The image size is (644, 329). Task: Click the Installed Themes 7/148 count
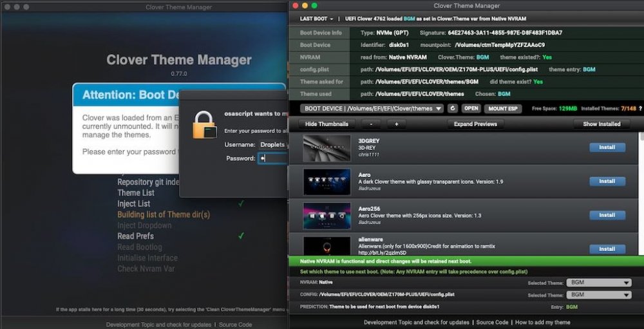tap(628, 108)
